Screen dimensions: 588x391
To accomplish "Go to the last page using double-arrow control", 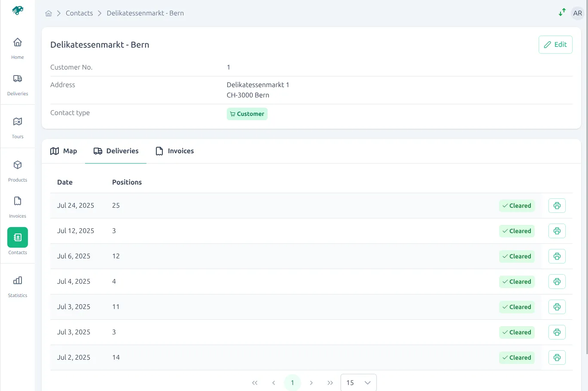I will (330, 382).
